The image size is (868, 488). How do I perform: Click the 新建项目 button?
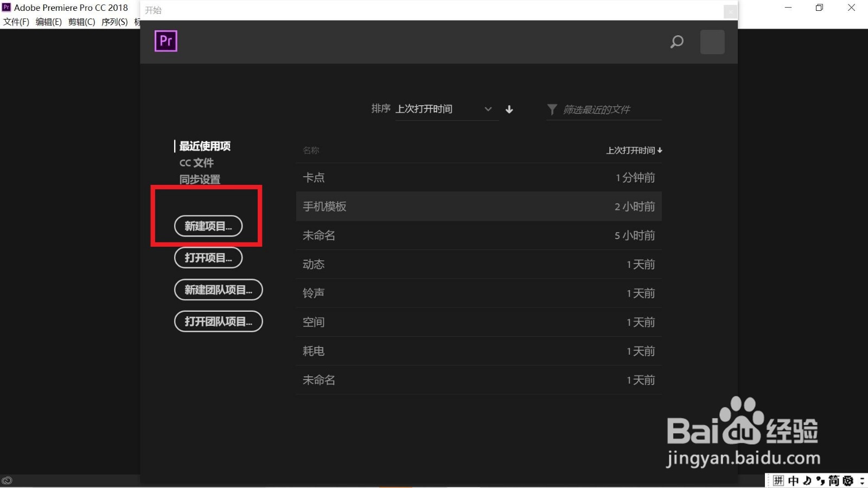tap(208, 226)
